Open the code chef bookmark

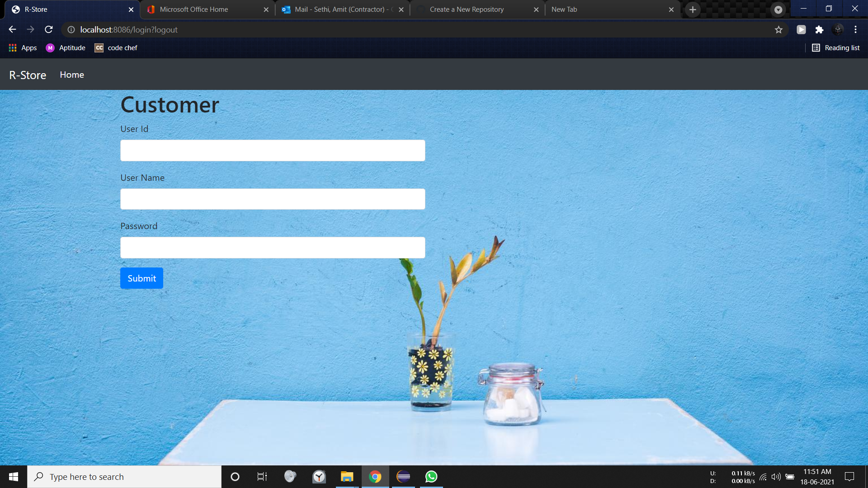(116, 48)
